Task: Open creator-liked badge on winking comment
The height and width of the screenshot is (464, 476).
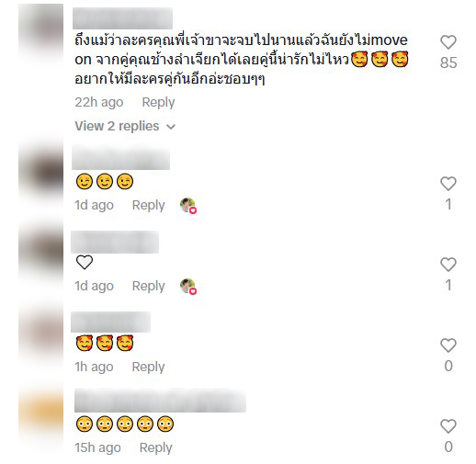Action: (x=188, y=206)
